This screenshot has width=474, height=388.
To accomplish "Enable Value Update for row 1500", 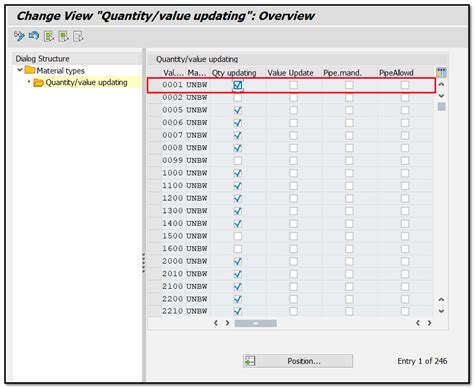I will tap(293, 236).
